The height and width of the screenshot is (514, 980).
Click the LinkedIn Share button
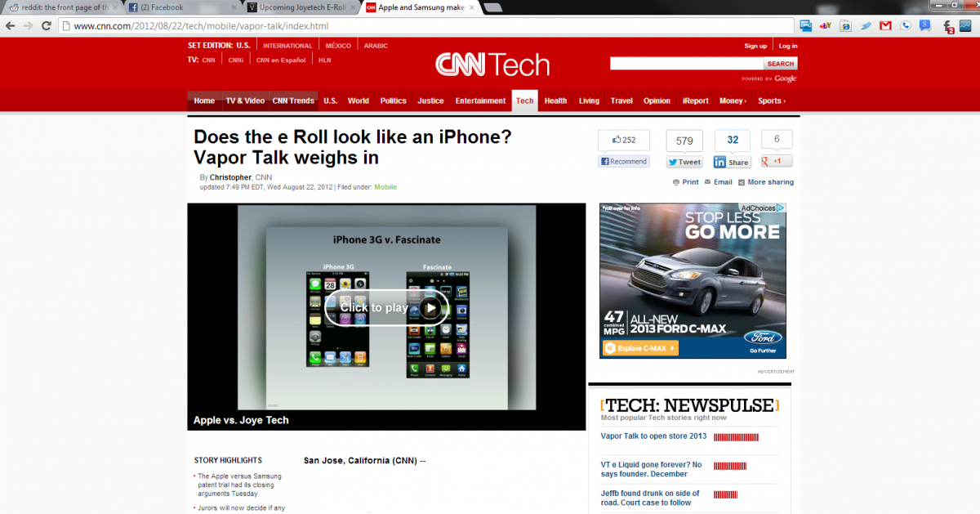732,162
